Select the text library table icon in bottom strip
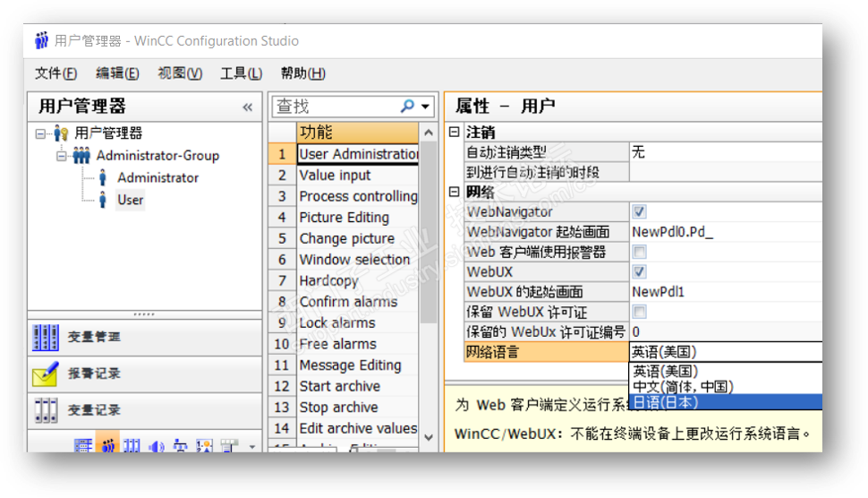 tap(83, 446)
